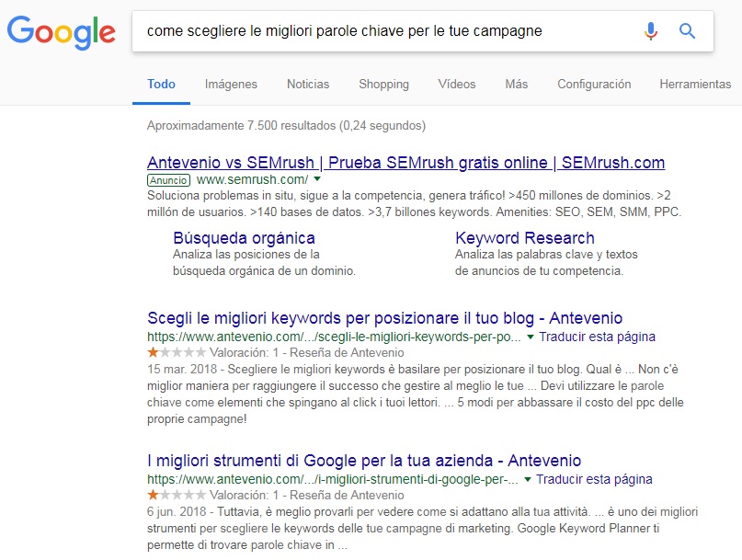Open Configuración search settings
This screenshot has width=742, height=560.
pos(594,84)
